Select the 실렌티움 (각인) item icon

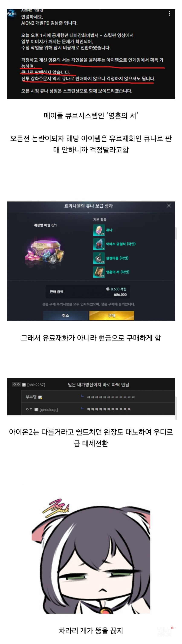[x=99, y=258]
